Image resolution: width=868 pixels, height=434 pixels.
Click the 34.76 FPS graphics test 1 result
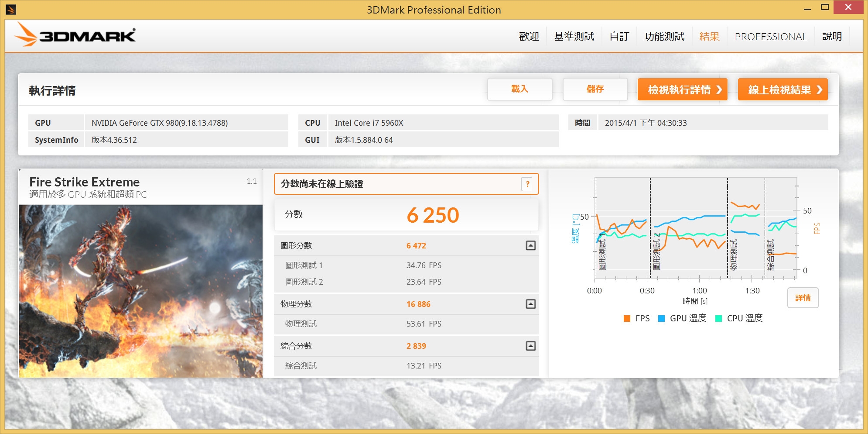pos(424,265)
